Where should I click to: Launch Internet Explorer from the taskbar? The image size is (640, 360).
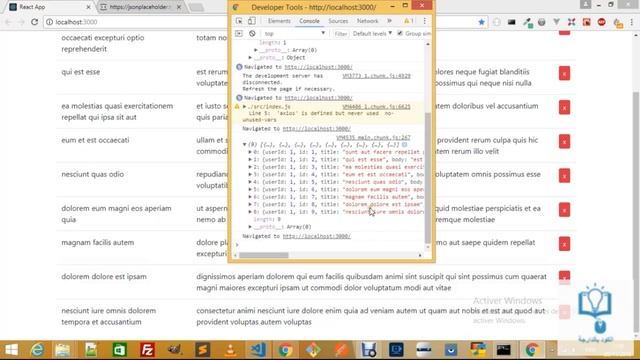pos(38,350)
